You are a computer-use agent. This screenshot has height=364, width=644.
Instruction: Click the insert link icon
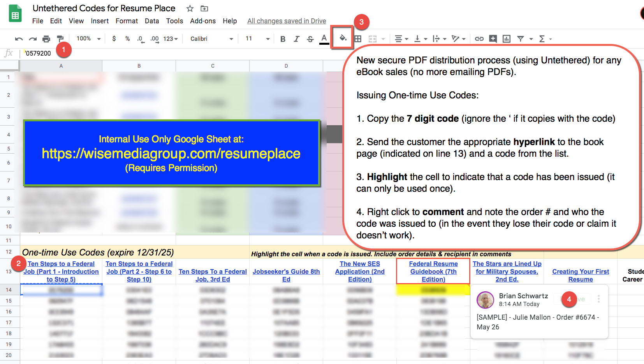(x=479, y=39)
